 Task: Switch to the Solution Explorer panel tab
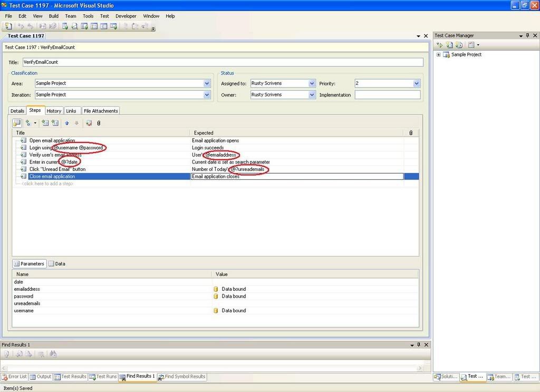(x=446, y=377)
